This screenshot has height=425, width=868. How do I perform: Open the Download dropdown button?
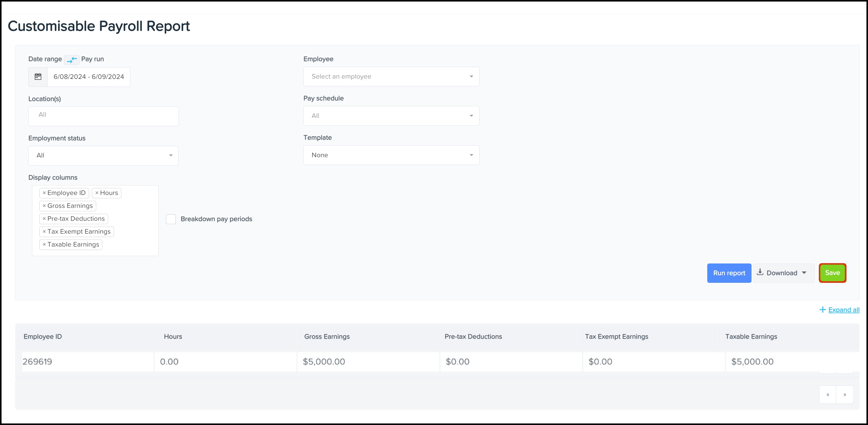coord(783,273)
